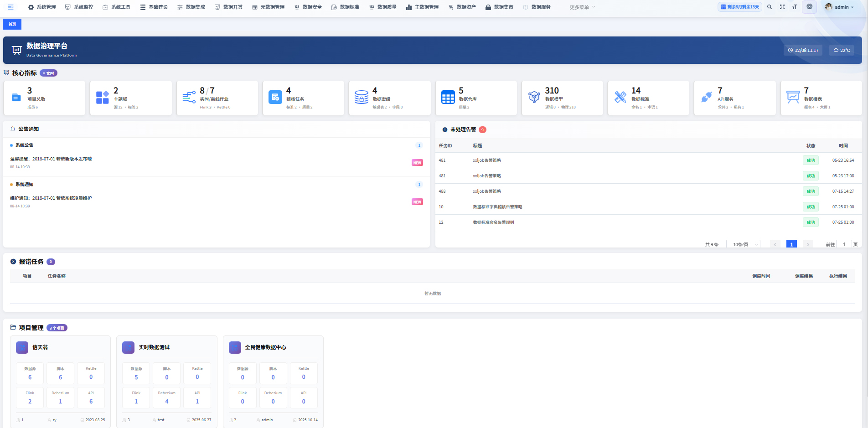Image resolution: width=868 pixels, height=428 pixels.
Task: Open the admin user dropdown
Action: pos(840,7)
